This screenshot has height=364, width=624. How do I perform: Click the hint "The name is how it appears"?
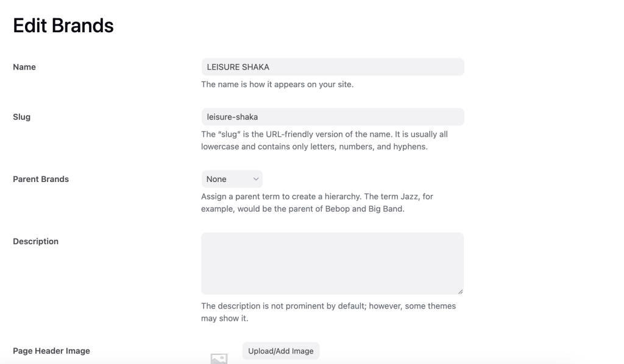tap(277, 85)
